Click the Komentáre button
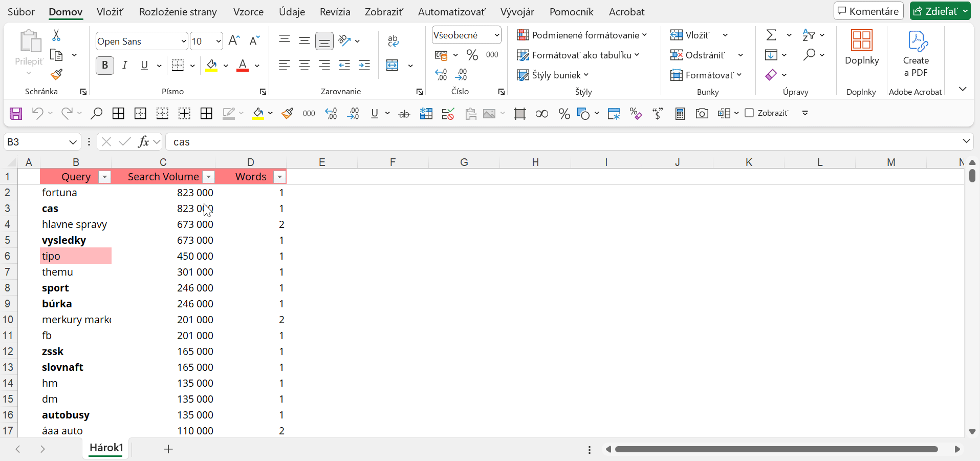This screenshot has width=980, height=461. [868, 11]
